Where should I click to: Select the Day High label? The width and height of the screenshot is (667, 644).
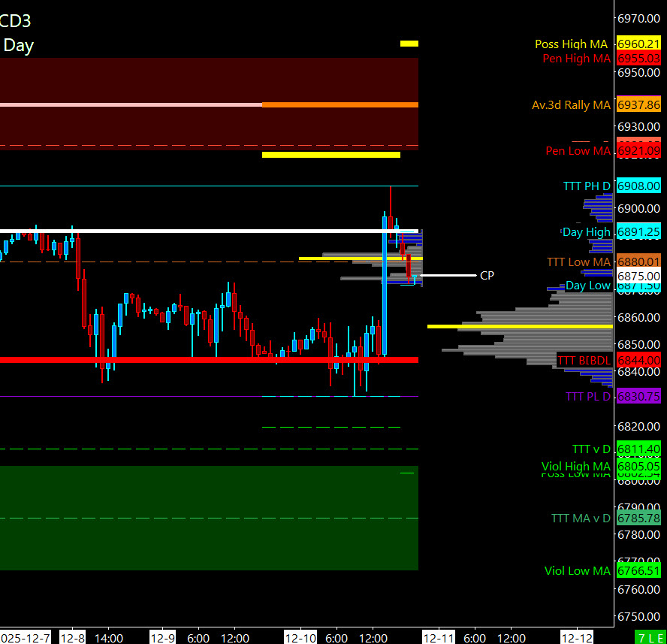pos(586,232)
